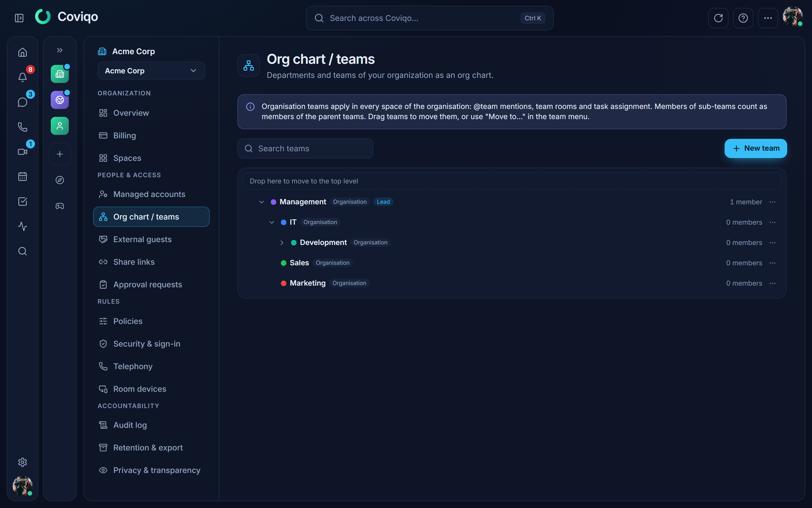Click the purple Management color dot
The width and height of the screenshot is (812, 508).
[x=273, y=202]
